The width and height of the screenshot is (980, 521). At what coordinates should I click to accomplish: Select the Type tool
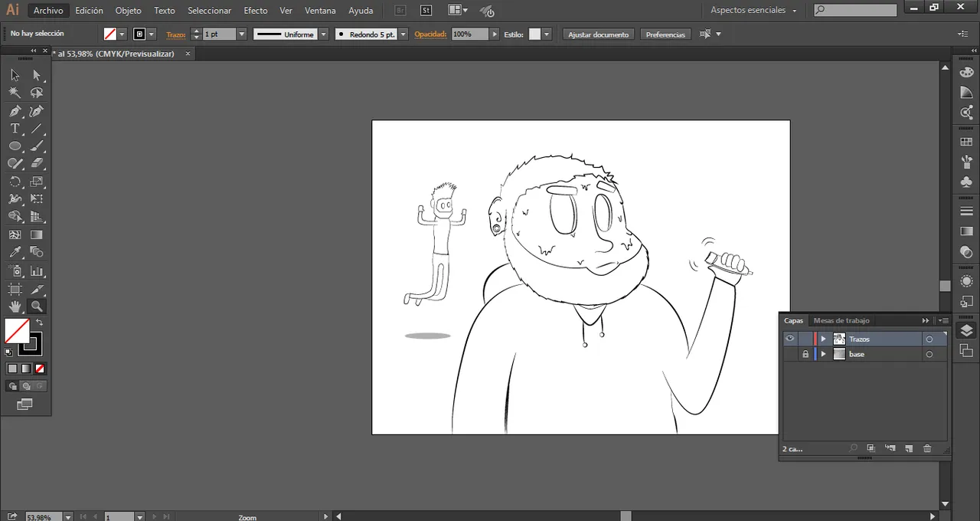click(x=15, y=129)
